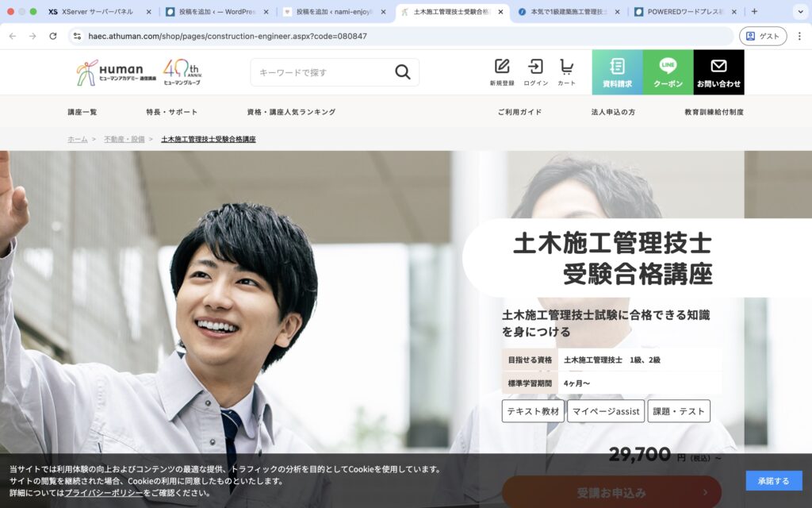Click 承諾する cookie accept button
This screenshot has height=508, width=812.
(x=773, y=480)
